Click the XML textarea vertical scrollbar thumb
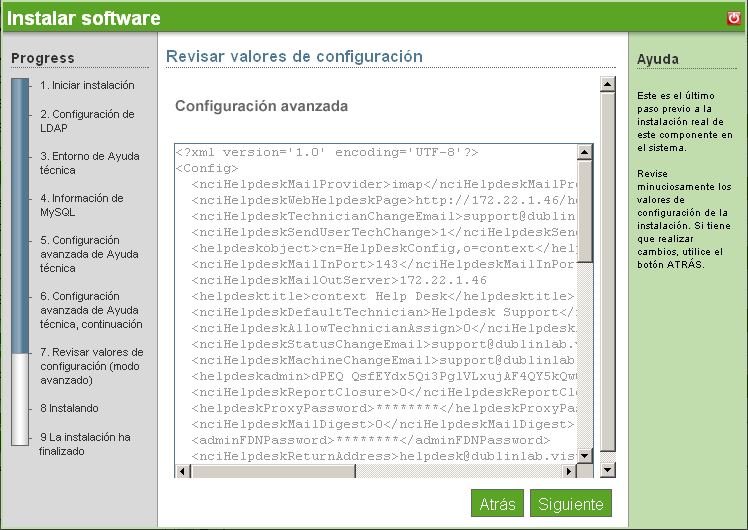This screenshot has height=530, width=748. point(584,211)
